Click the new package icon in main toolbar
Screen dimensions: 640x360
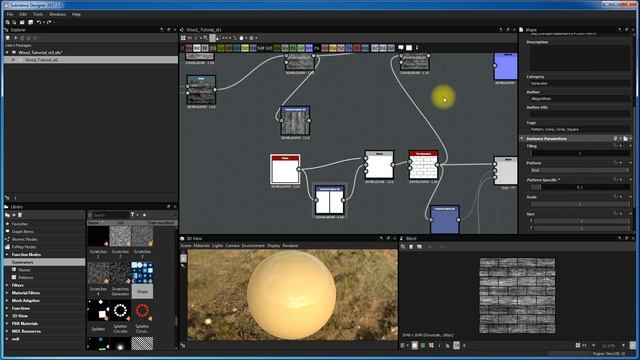(x=8, y=22)
